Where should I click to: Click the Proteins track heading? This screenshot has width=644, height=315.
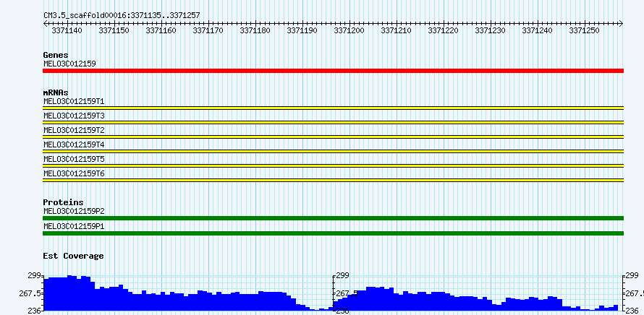click(63, 202)
